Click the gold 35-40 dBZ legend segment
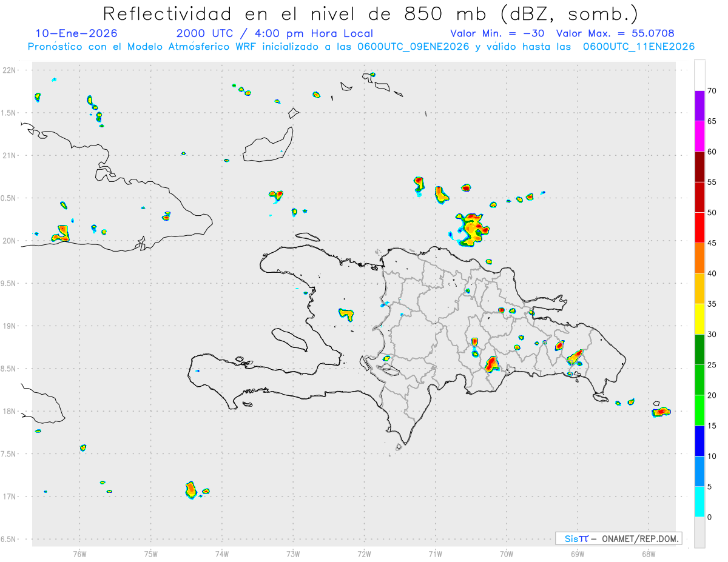 point(700,289)
